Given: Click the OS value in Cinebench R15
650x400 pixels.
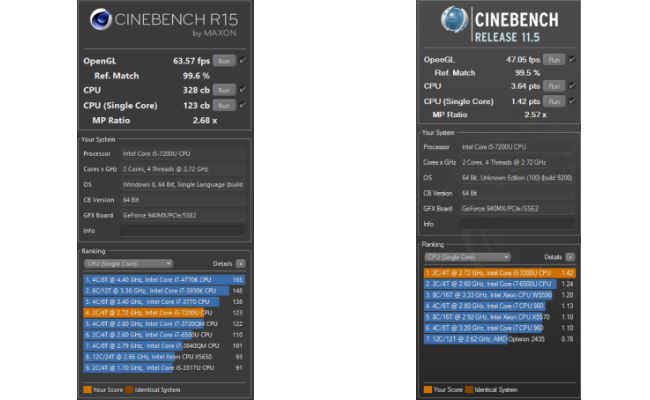Looking at the screenshot, I should pyautogui.click(x=183, y=184).
